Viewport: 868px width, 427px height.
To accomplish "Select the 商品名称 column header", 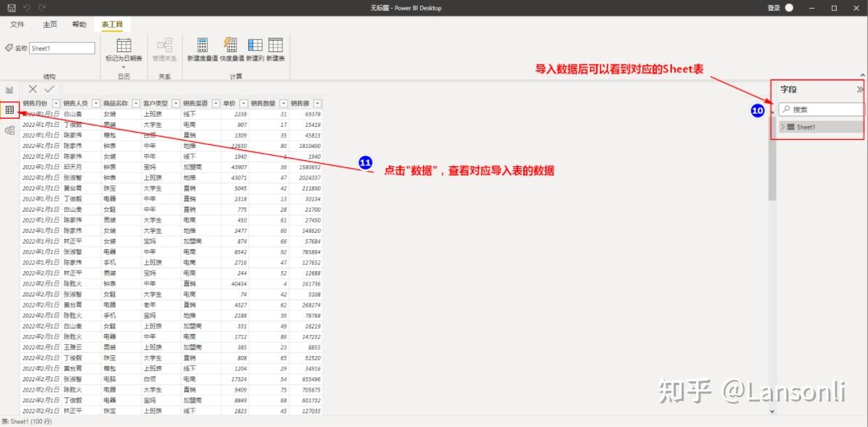I will tap(117, 104).
